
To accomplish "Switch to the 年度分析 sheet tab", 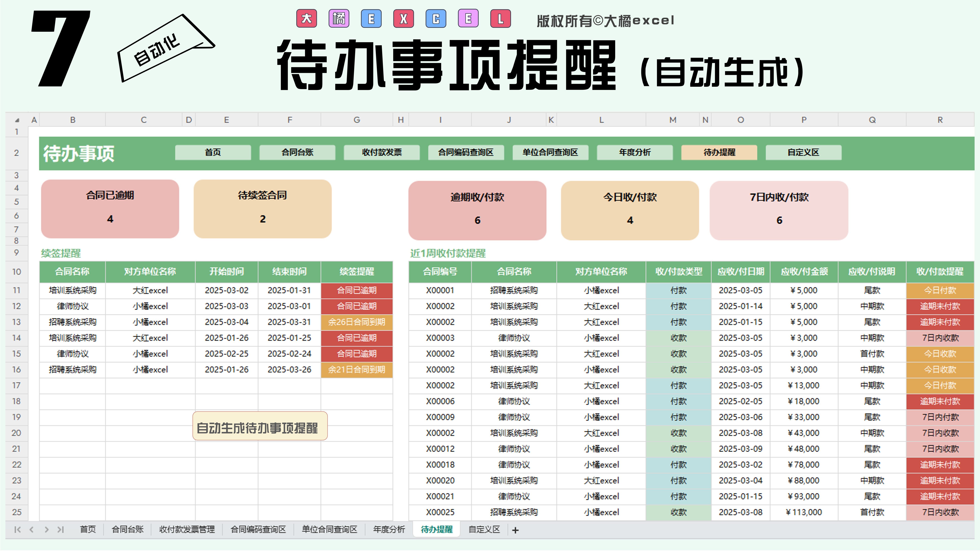I will (389, 529).
